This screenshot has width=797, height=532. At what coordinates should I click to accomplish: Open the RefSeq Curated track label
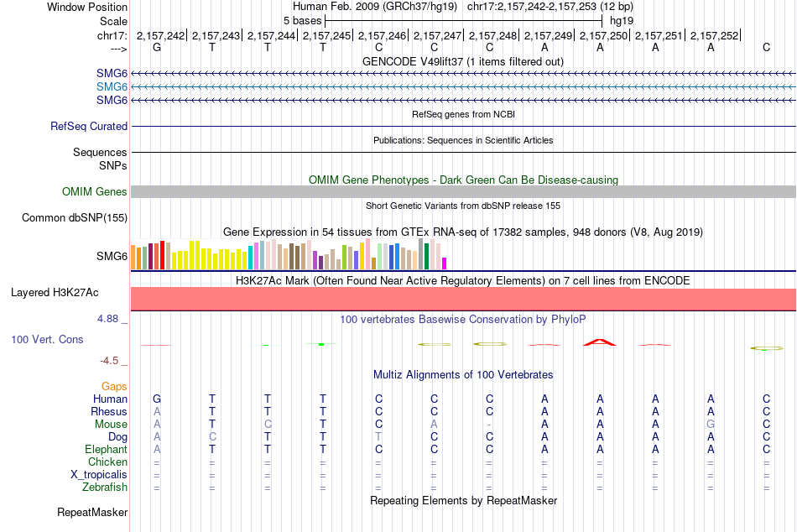point(89,126)
